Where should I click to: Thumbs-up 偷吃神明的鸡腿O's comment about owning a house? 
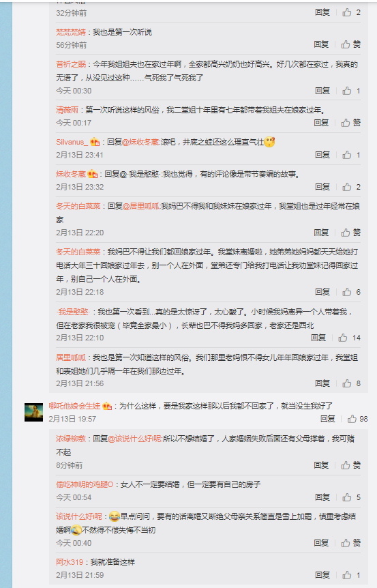tap(352, 497)
